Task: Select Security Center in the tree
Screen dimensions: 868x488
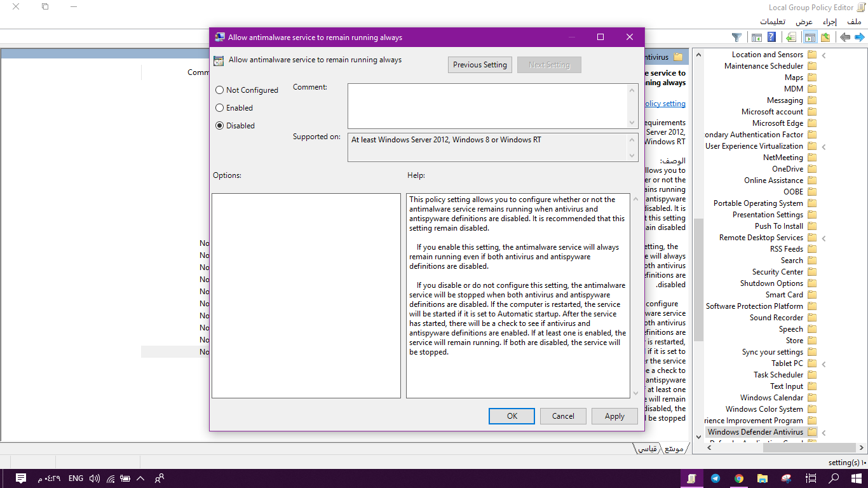Action: coord(778,272)
